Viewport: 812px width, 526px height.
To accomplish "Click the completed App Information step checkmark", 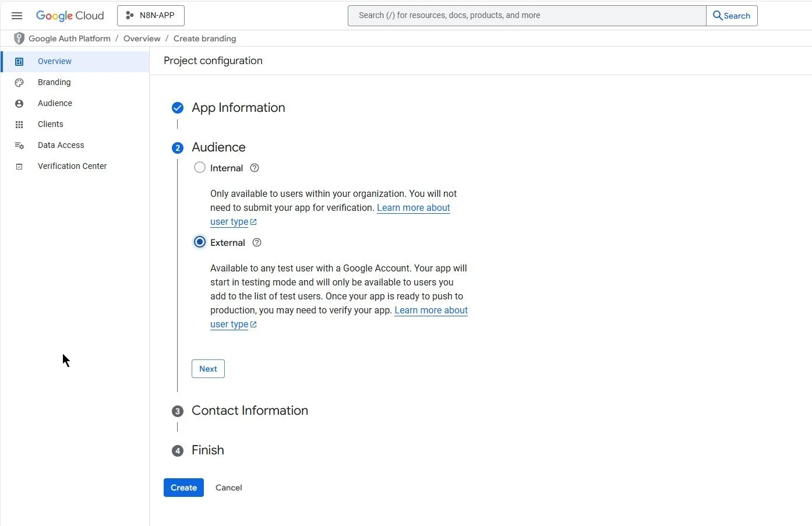I will pos(178,108).
